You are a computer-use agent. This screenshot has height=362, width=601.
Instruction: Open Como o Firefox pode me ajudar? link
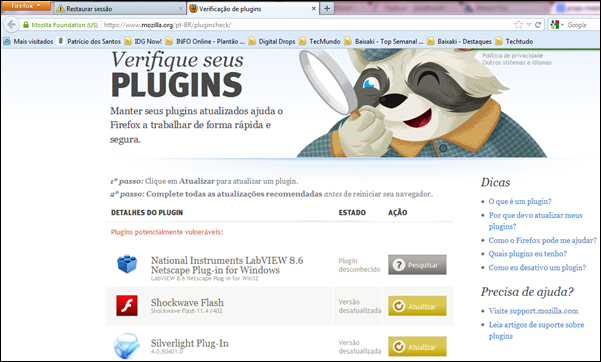tap(542, 240)
